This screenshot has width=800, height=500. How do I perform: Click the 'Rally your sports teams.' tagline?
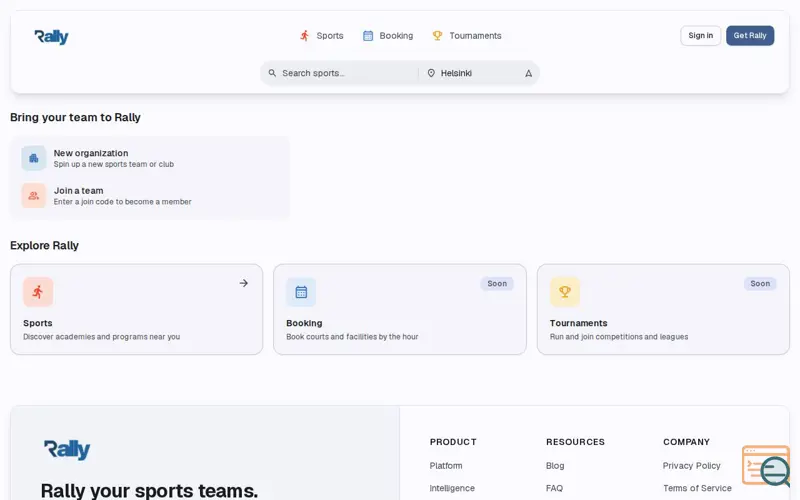pos(149,491)
